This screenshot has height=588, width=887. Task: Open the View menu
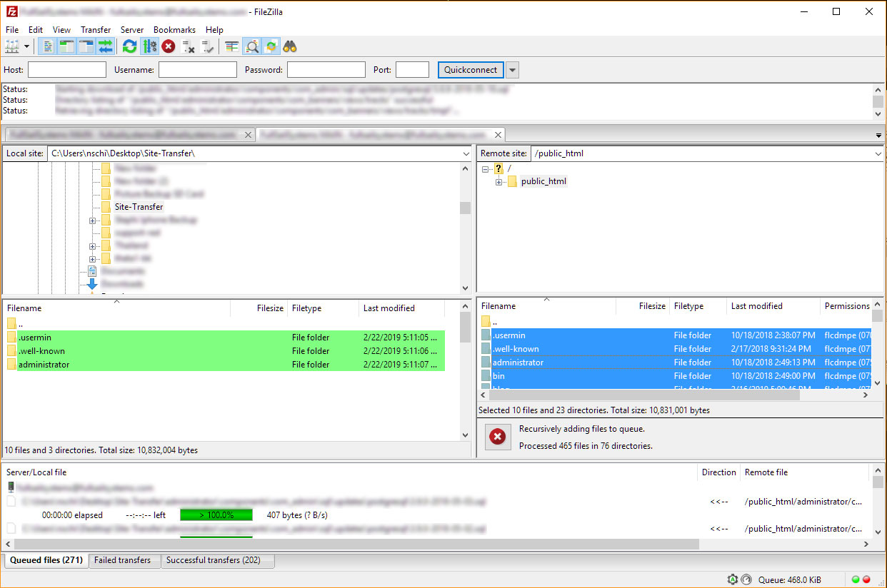[61, 30]
